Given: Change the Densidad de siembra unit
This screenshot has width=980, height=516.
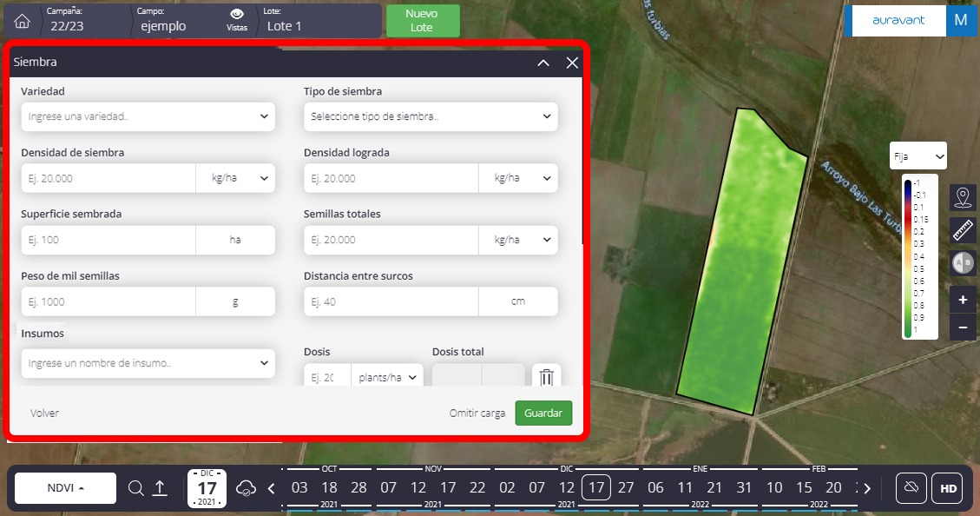Looking at the screenshot, I should (x=235, y=178).
